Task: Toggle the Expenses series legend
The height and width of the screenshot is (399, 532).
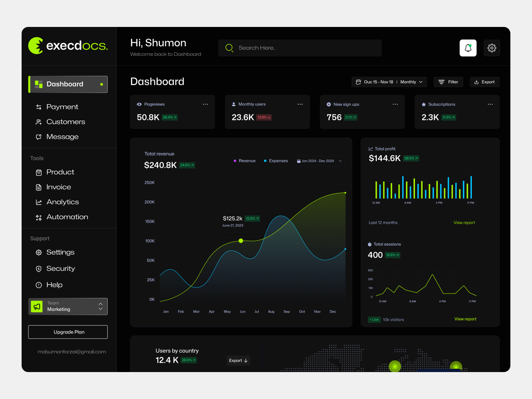Action: click(x=276, y=161)
